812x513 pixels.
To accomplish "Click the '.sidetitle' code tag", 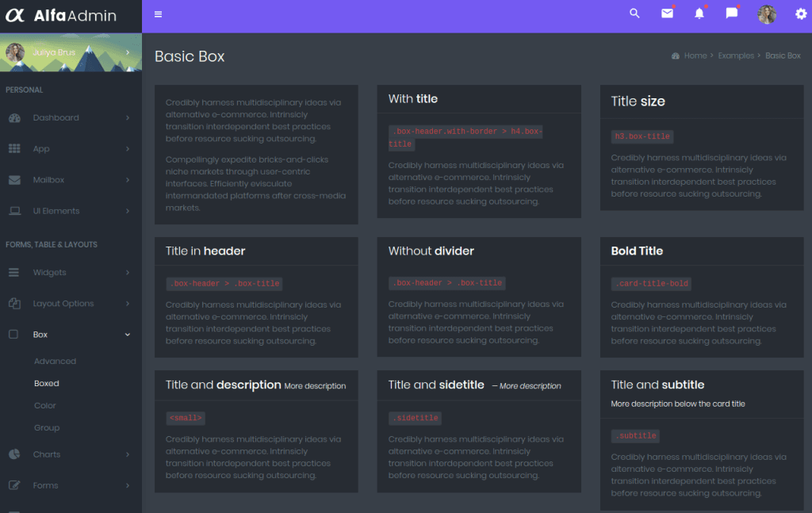I will click(x=415, y=419).
